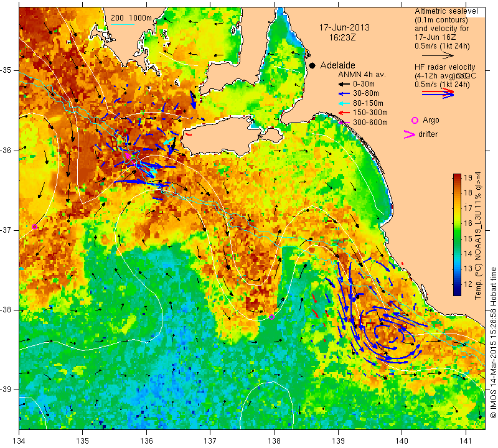Viewport: 498px width, 448px height.
Task: Click the blue 30-80m legend arrow
Action: [344, 94]
